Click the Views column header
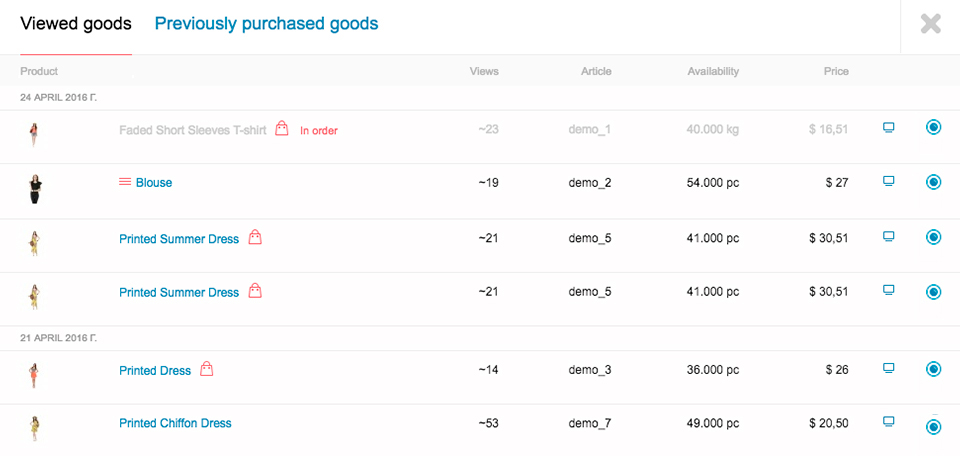 [x=484, y=71]
